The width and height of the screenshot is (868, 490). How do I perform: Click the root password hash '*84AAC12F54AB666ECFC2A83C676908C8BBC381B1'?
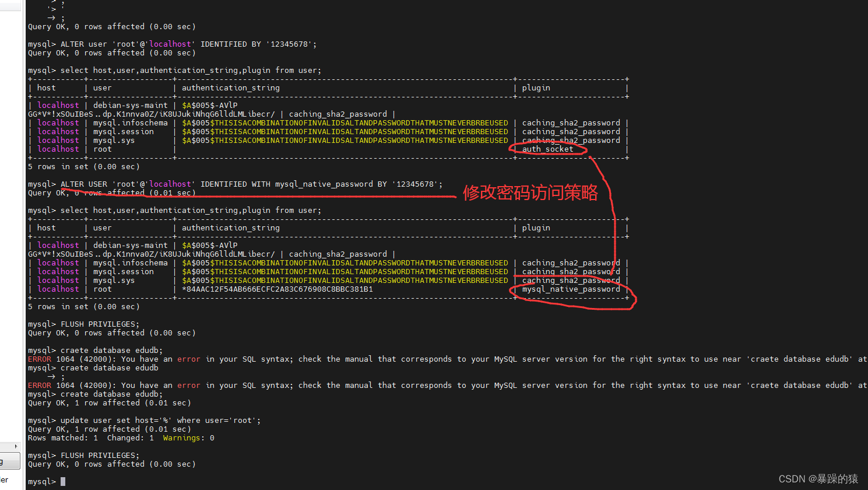coord(277,289)
